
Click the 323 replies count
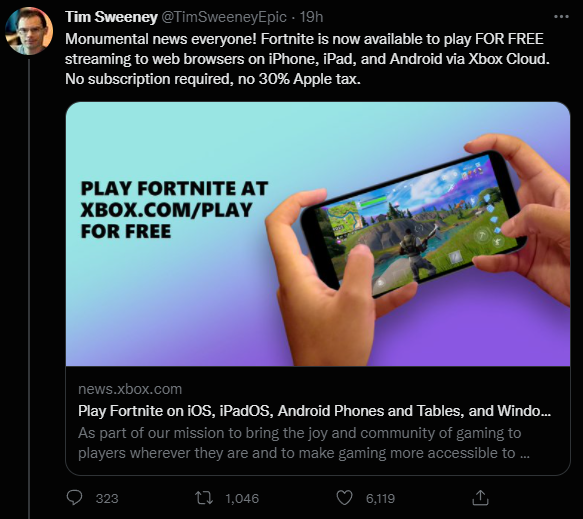[x=107, y=498]
